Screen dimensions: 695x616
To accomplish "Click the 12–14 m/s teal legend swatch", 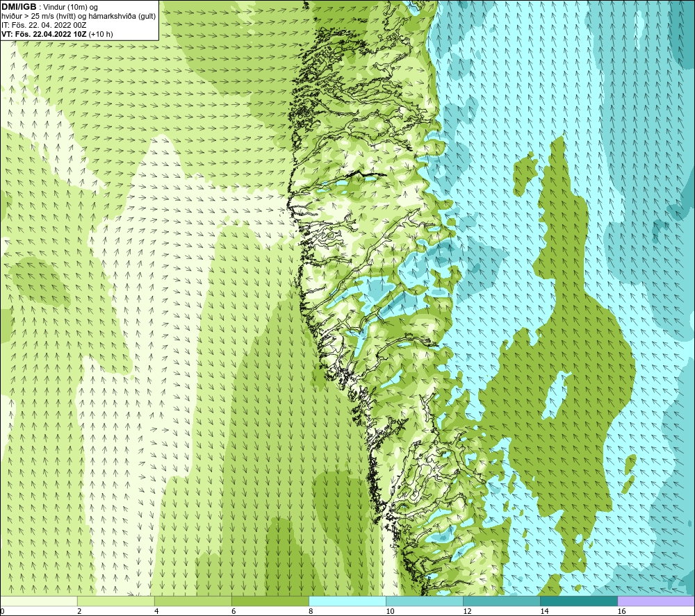I will coord(502,601).
